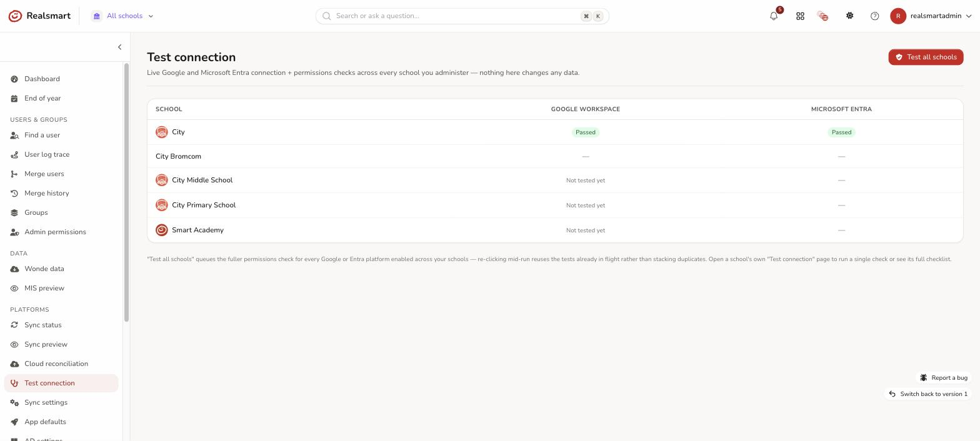Click the Merge users icon
980x441 pixels.
tap(14, 174)
